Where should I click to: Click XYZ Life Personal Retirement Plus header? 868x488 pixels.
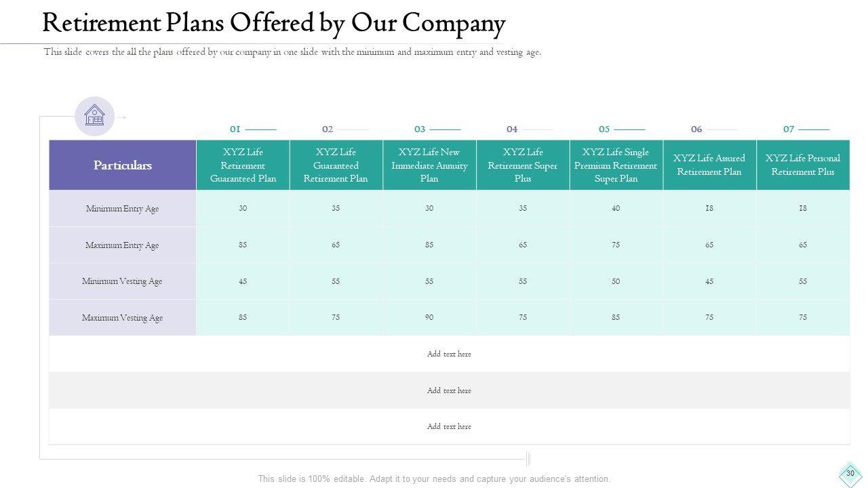[803, 165]
